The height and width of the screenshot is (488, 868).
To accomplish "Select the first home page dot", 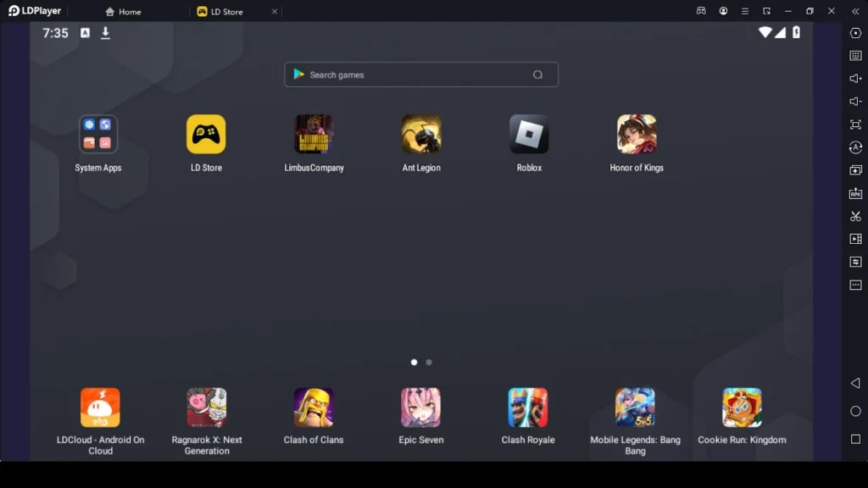I will tap(414, 363).
